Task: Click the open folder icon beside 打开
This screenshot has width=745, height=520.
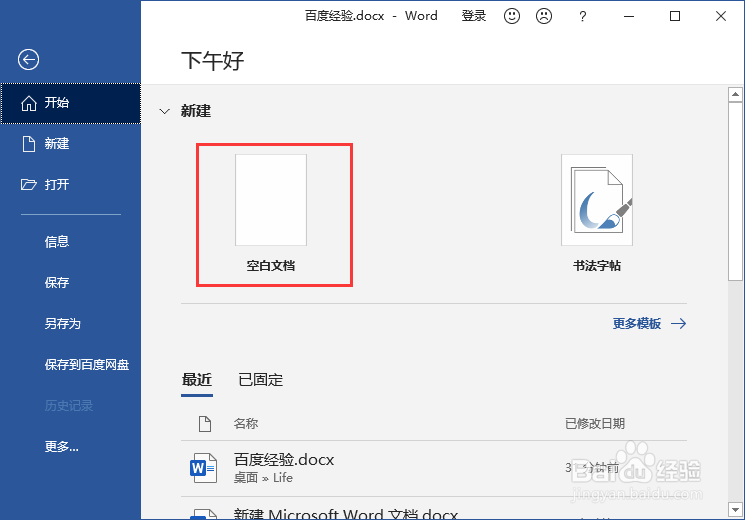Action: click(x=29, y=184)
